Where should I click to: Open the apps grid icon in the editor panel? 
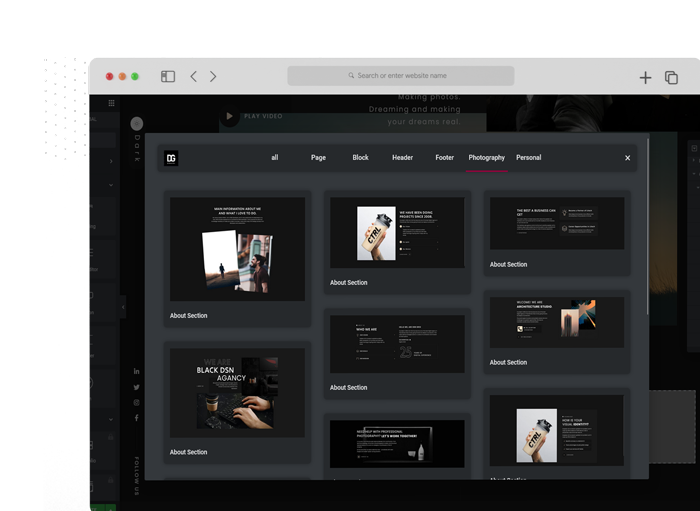[x=111, y=103]
